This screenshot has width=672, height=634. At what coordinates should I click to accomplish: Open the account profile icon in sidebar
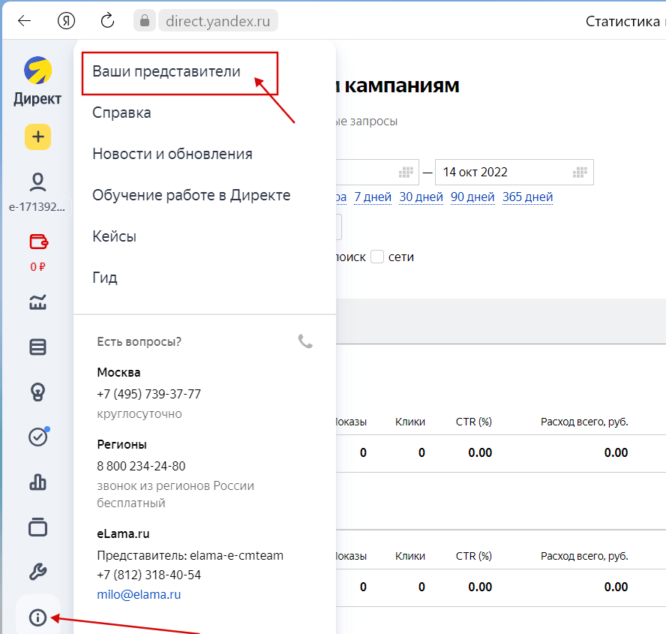click(37, 182)
